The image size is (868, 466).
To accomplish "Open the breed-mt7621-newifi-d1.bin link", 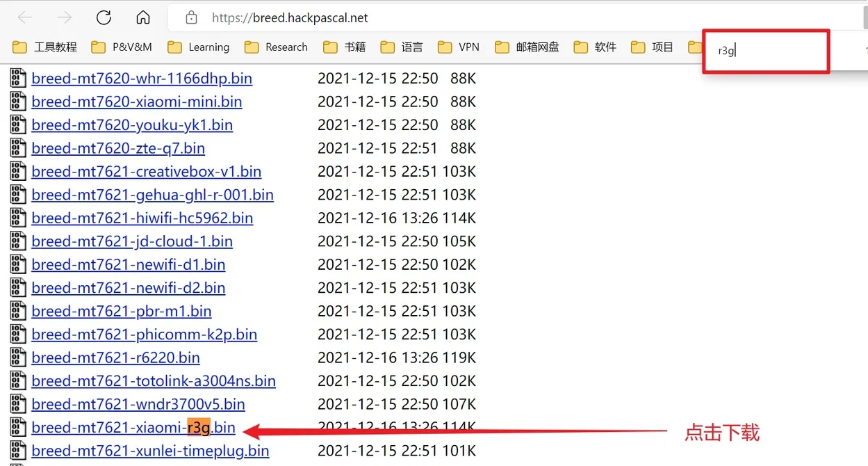I will [128, 264].
